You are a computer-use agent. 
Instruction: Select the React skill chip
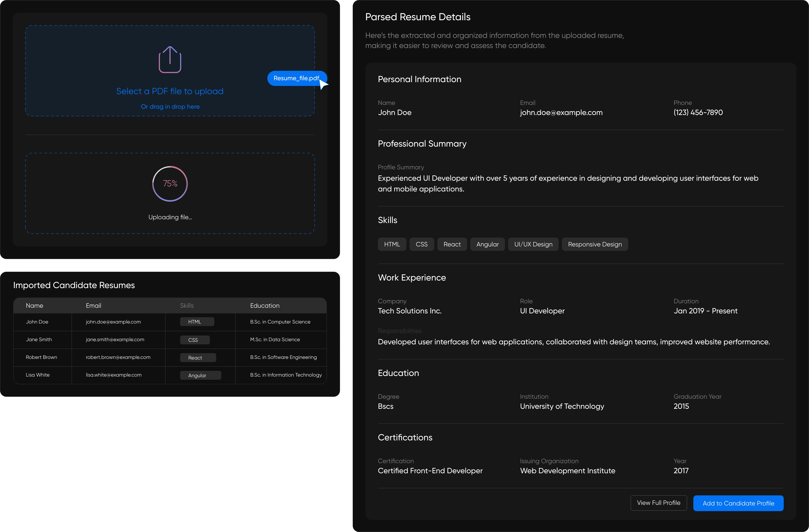pyautogui.click(x=452, y=244)
